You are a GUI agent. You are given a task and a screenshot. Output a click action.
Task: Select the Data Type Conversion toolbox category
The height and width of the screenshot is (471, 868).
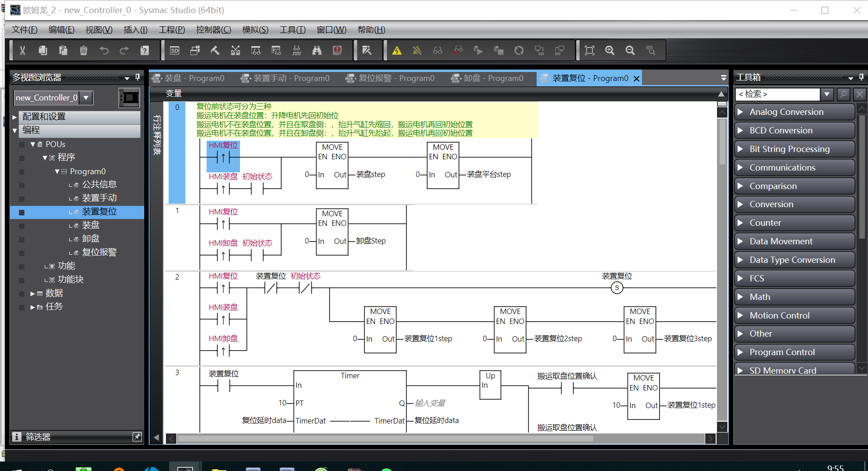tap(794, 260)
